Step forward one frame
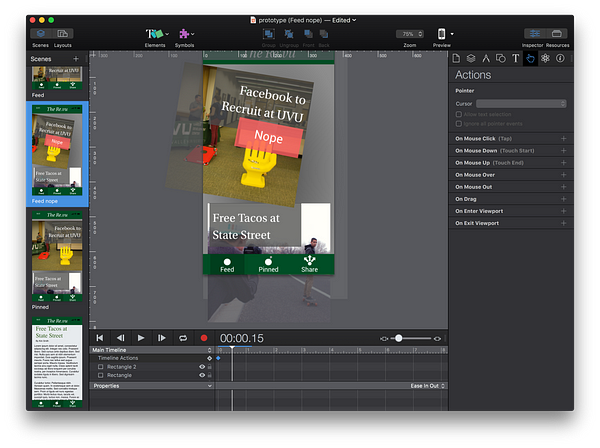The height and width of the screenshot is (448, 600). pos(162,338)
